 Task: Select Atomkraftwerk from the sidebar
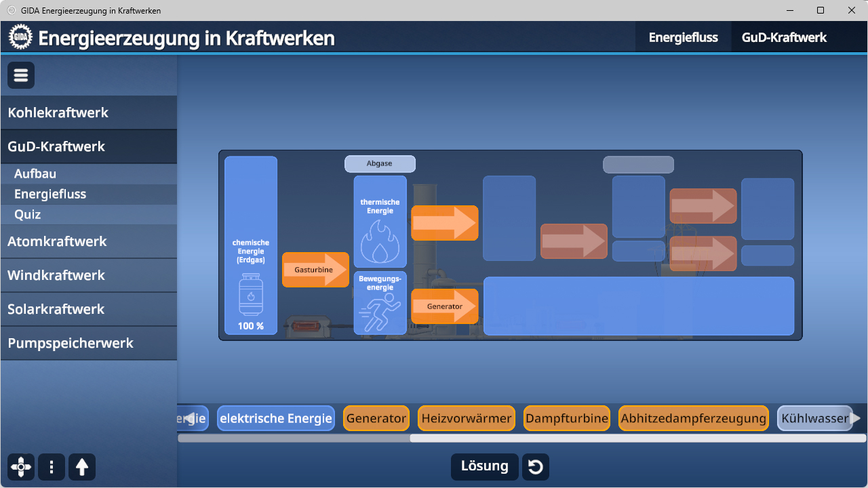coord(56,241)
